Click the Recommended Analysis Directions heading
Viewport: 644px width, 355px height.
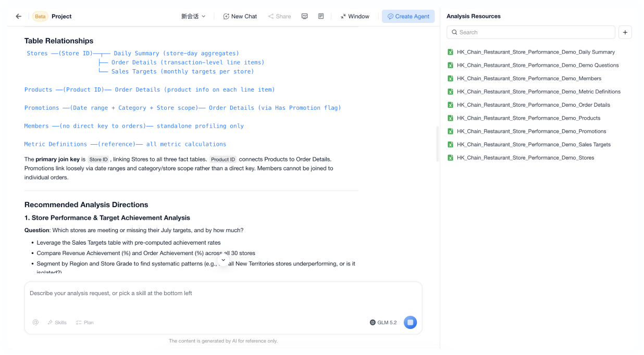click(86, 205)
